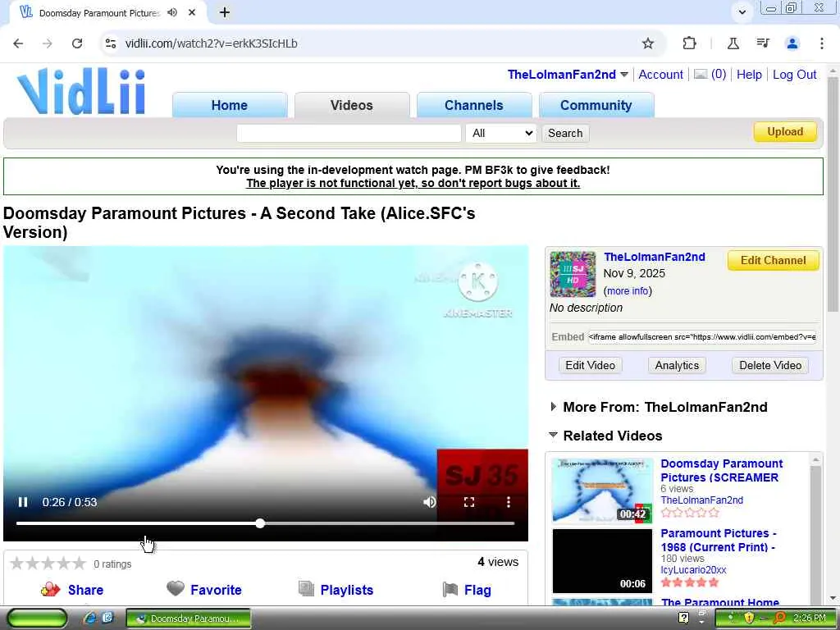The width and height of the screenshot is (840, 630).
Task: Open video Analytics
Action: (677, 365)
